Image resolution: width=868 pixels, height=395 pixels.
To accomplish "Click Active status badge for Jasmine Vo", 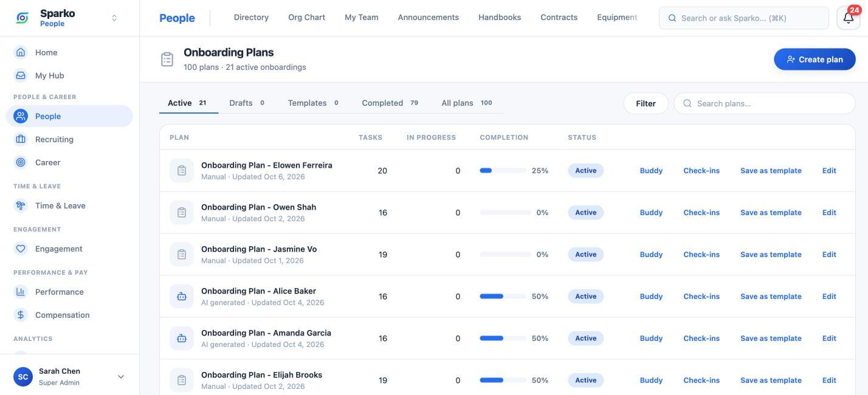I will [x=586, y=255].
